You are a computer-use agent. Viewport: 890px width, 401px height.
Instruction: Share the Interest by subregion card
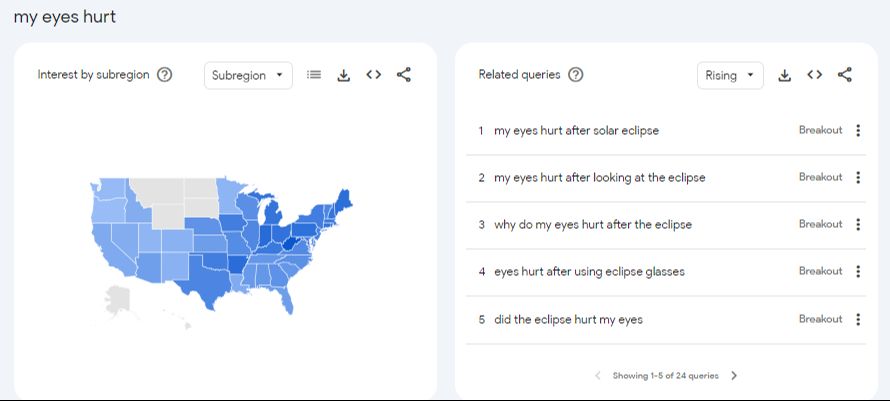coord(404,75)
